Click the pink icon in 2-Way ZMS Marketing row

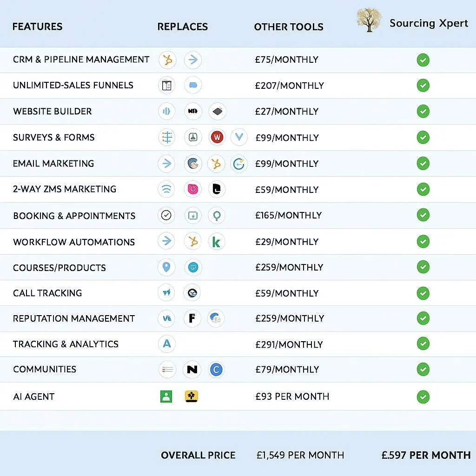click(x=192, y=189)
